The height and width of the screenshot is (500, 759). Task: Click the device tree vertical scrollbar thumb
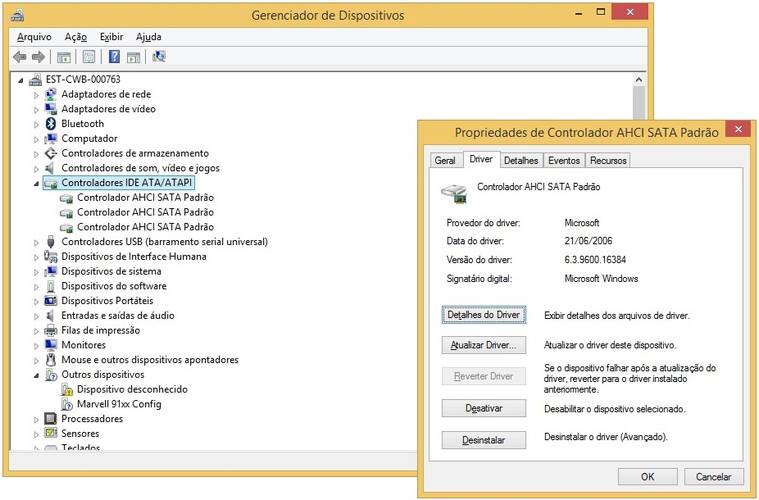pyautogui.click(x=639, y=103)
